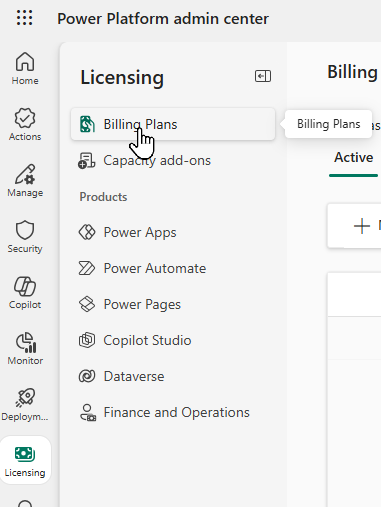Image resolution: width=381 pixels, height=507 pixels.
Task: Click the Copilot Studio icon
Action: [x=87, y=340]
